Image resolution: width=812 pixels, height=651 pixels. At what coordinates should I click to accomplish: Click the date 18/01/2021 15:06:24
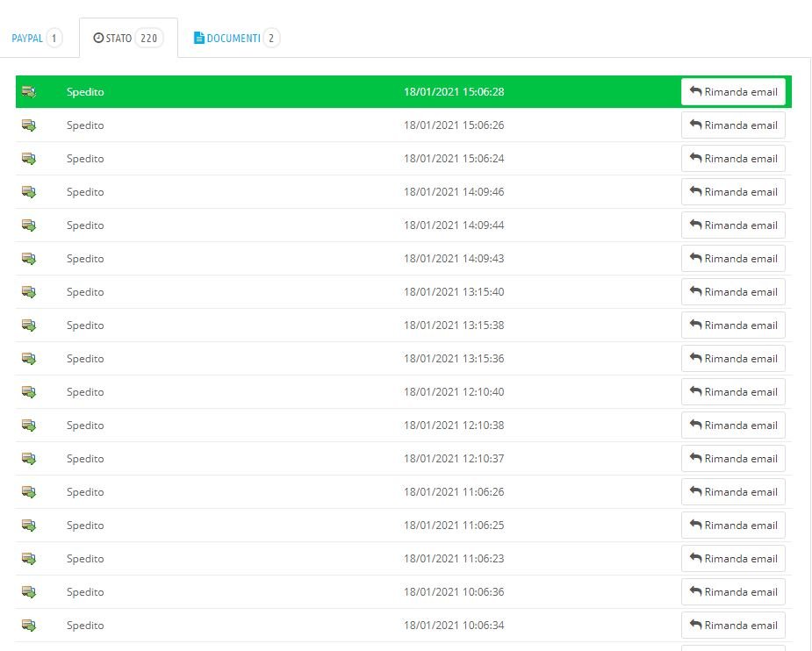[x=454, y=159]
